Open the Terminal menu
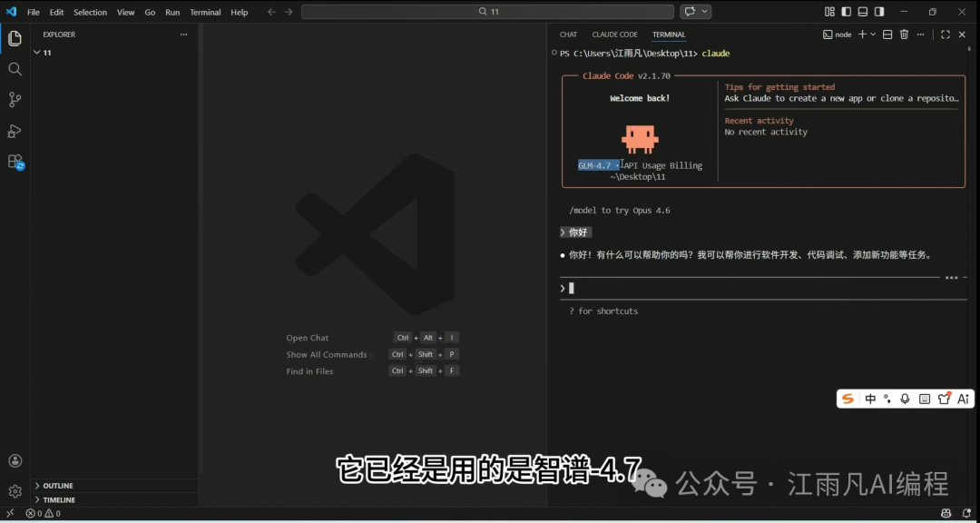The height and width of the screenshot is (523, 980). pyautogui.click(x=205, y=12)
